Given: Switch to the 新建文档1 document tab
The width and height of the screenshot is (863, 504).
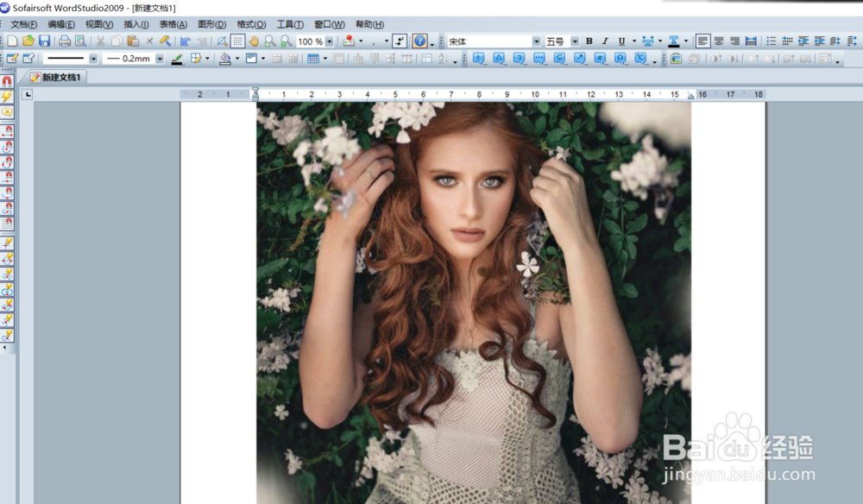Looking at the screenshot, I should 57,77.
